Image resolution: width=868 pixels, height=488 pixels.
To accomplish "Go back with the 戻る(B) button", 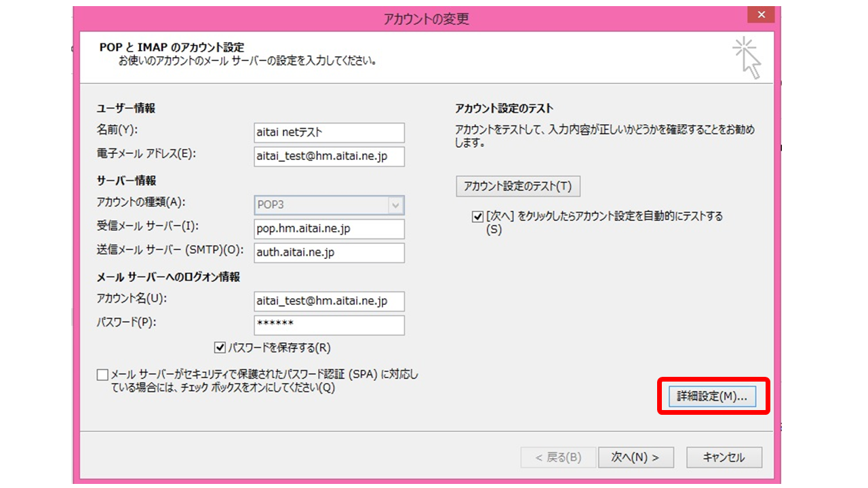I will coord(558,457).
